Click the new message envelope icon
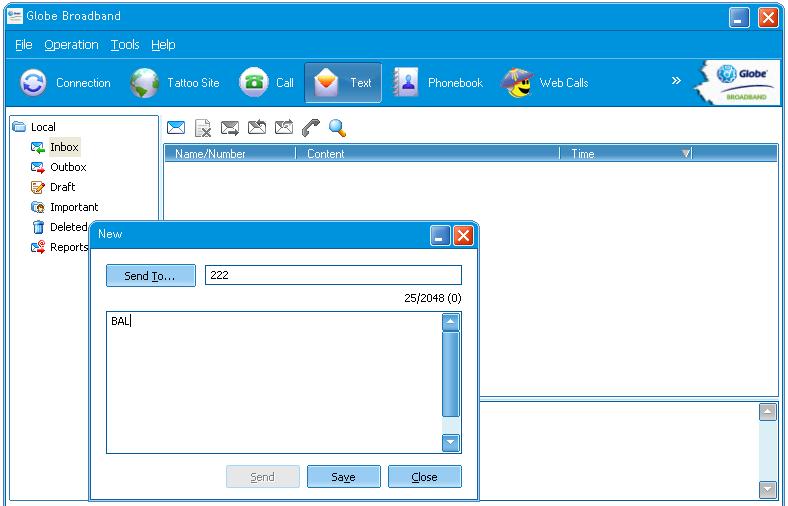This screenshot has height=506, width=788. [176, 128]
